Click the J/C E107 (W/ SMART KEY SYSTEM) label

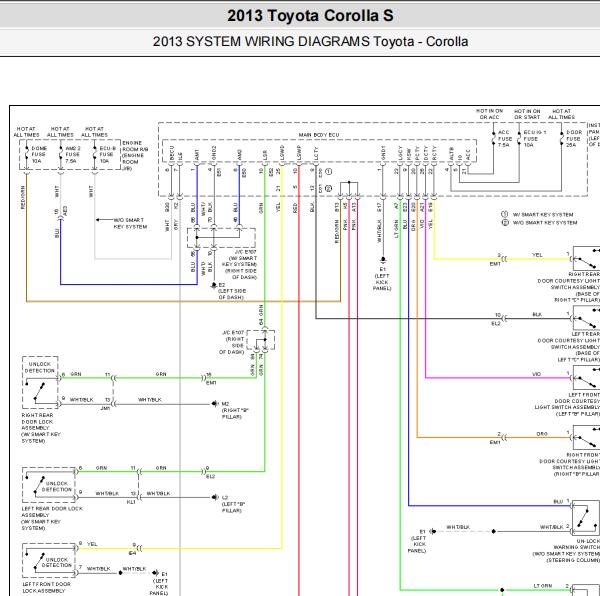click(x=241, y=264)
